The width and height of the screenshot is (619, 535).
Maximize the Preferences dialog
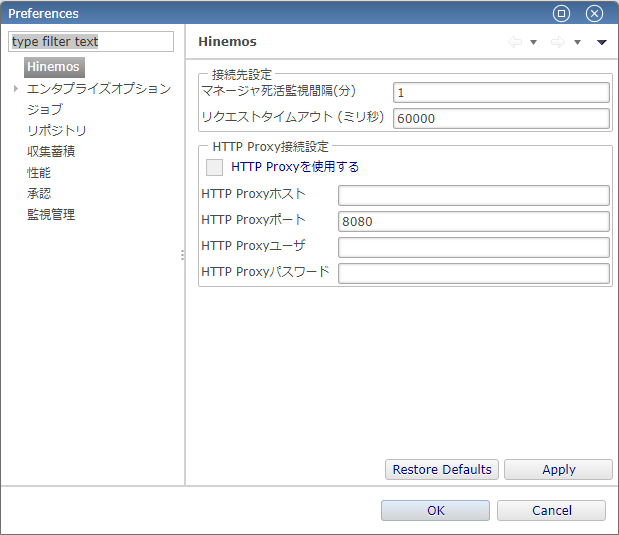click(x=561, y=13)
